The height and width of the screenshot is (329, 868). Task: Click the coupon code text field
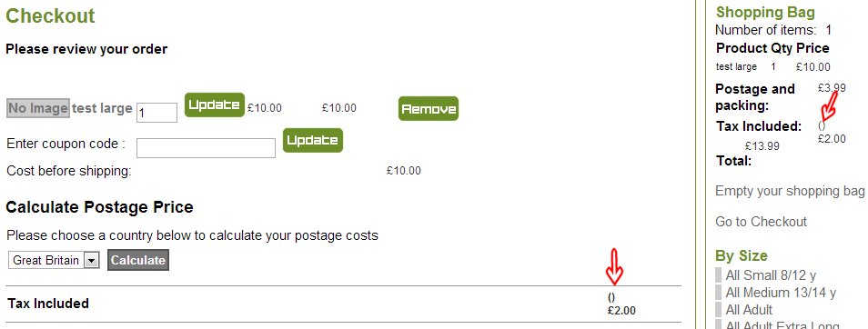[x=206, y=148]
